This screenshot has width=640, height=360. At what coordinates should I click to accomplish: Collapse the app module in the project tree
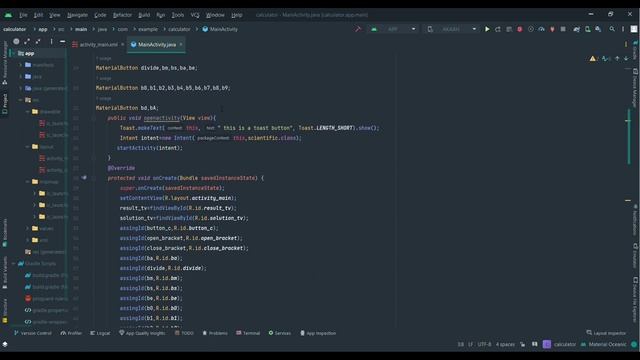click(13, 53)
